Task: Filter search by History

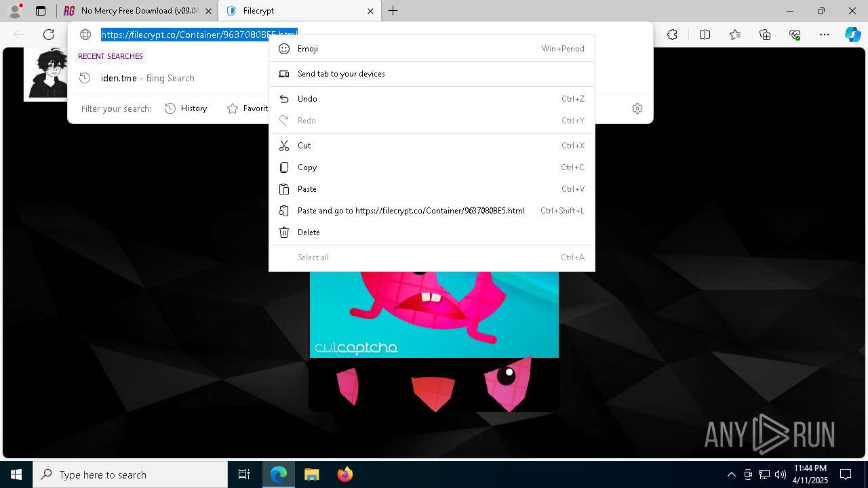Action: point(186,108)
